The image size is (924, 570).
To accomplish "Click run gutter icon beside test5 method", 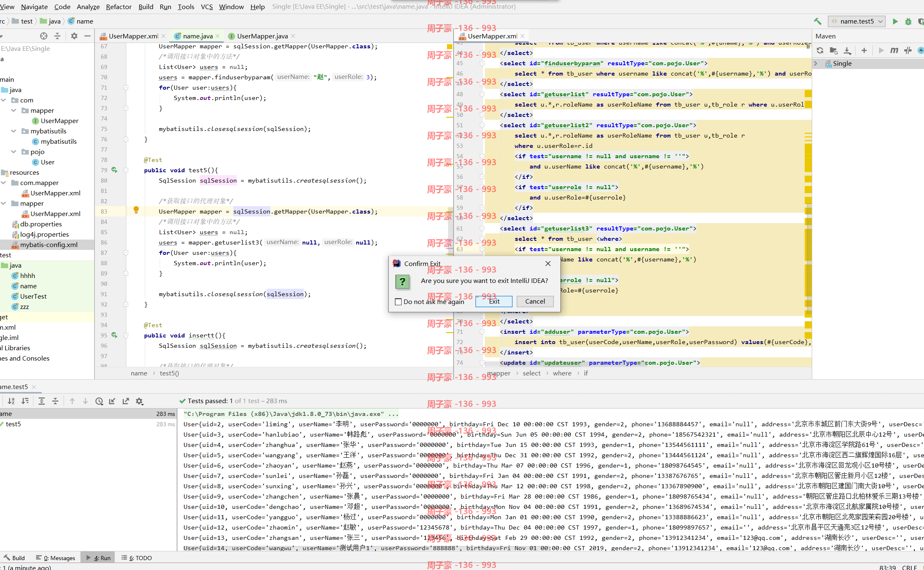I will point(114,170).
